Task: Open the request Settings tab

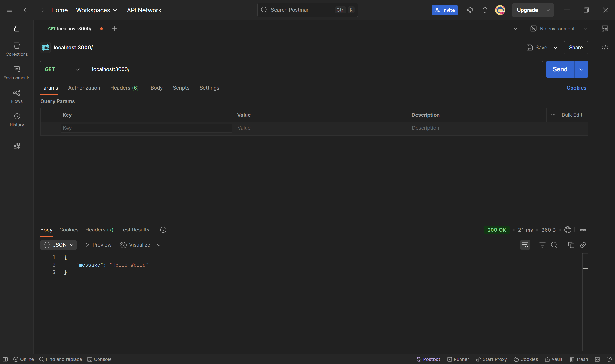Action: (x=209, y=88)
